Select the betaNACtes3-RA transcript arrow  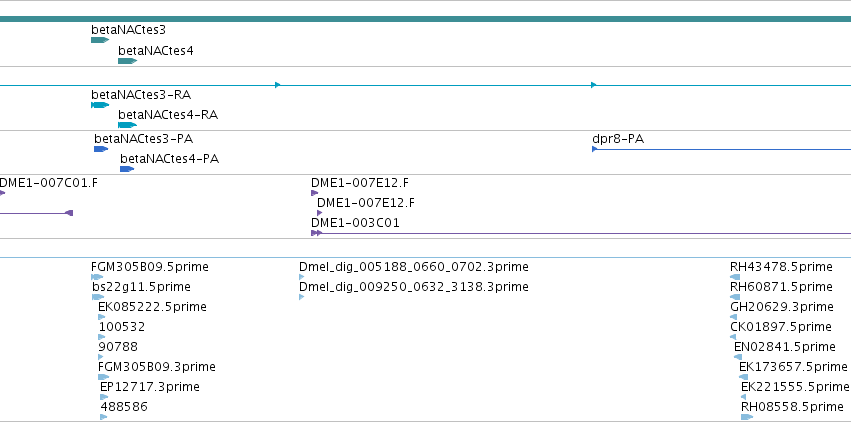coord(100,105)
